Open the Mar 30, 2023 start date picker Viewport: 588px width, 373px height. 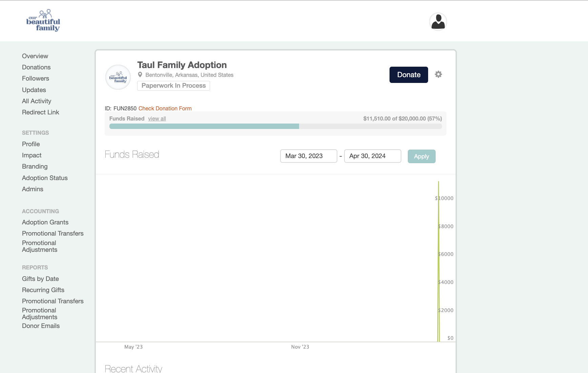(308, 156)
